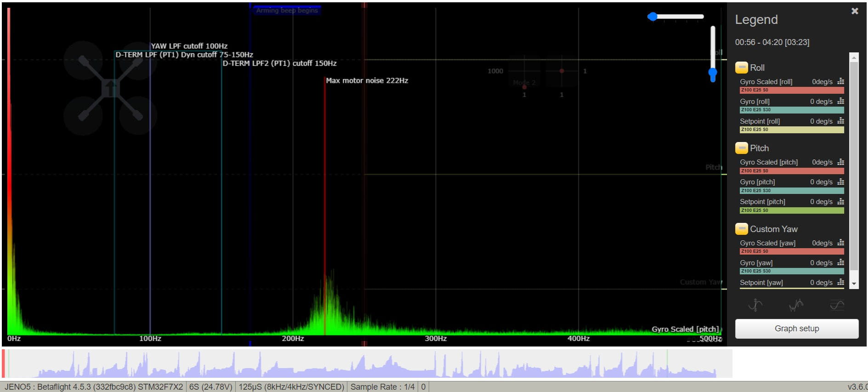The image size is (868, 392).
Task: Click analyser icon next to Setpoint [pitch]
Action: click(x=840, y=201)
